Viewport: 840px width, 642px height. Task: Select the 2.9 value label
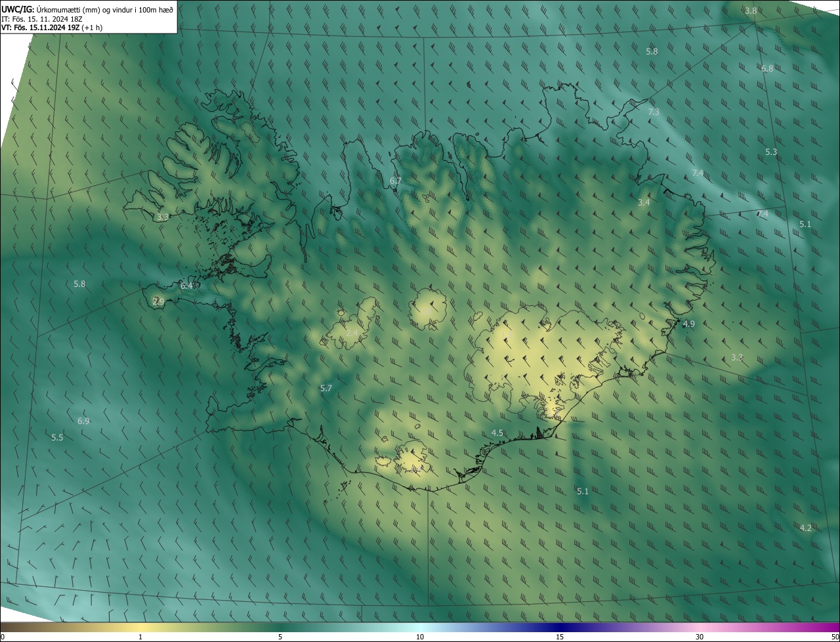pos(158,302)
